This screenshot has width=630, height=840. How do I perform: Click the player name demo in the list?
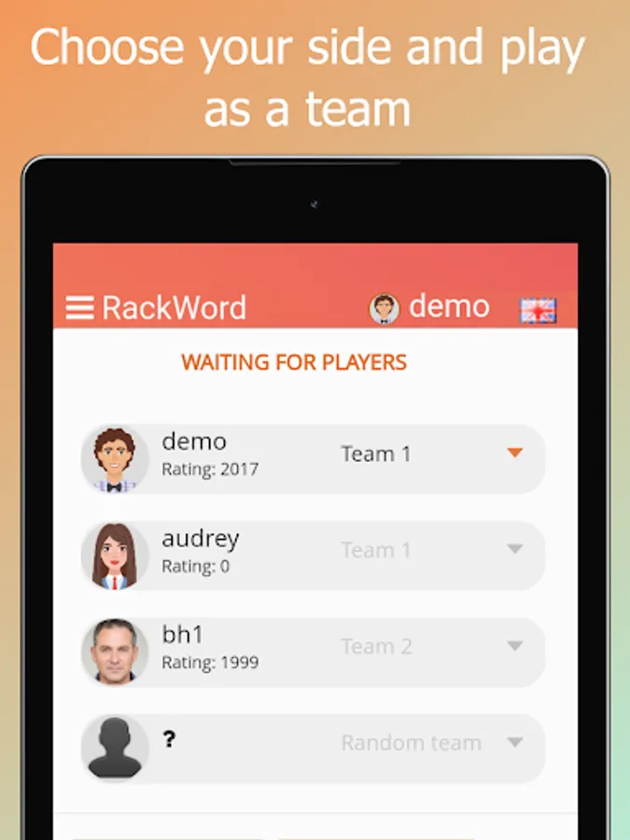(x=194, y=441)
